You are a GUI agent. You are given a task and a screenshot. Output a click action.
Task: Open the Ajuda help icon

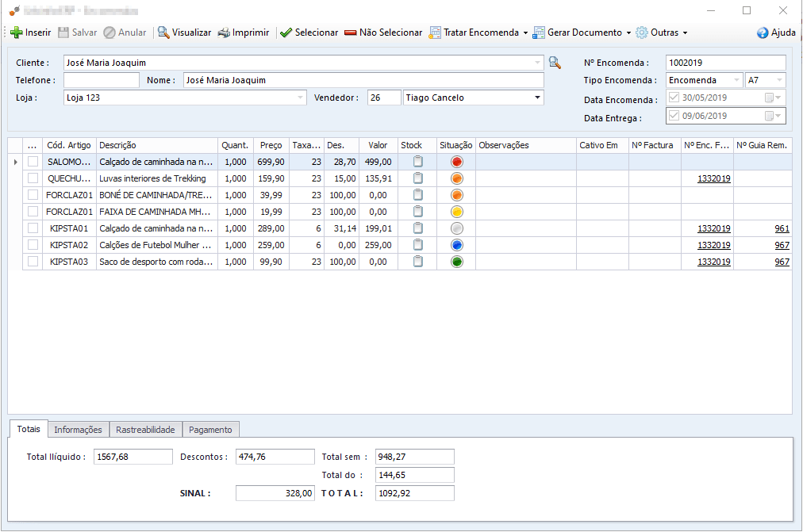click(x=763, y=33)
